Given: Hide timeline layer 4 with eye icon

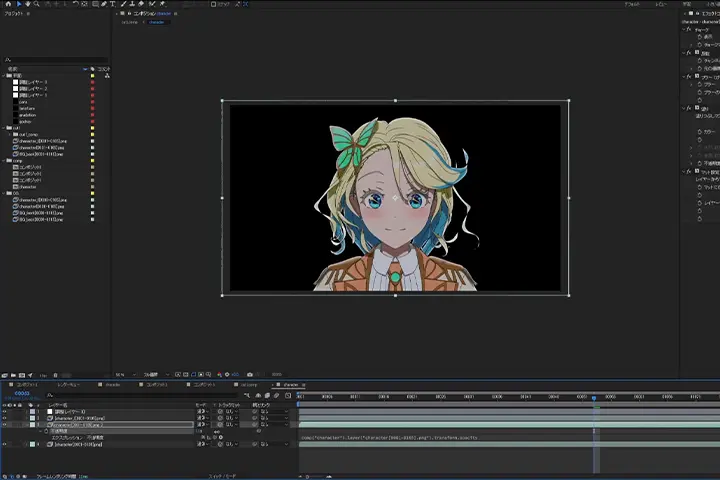Looking at the screenshot, I should pyautogui.click(x=4, y=445).
